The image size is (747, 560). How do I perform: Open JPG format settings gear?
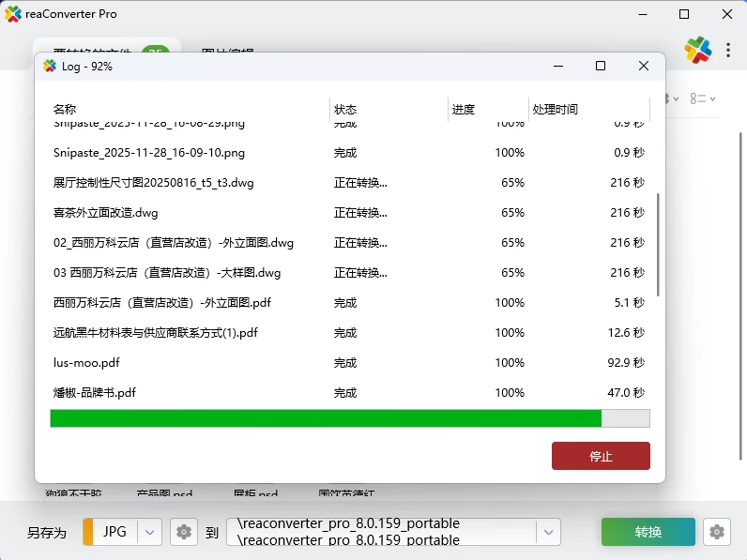[x=183, y=532]
